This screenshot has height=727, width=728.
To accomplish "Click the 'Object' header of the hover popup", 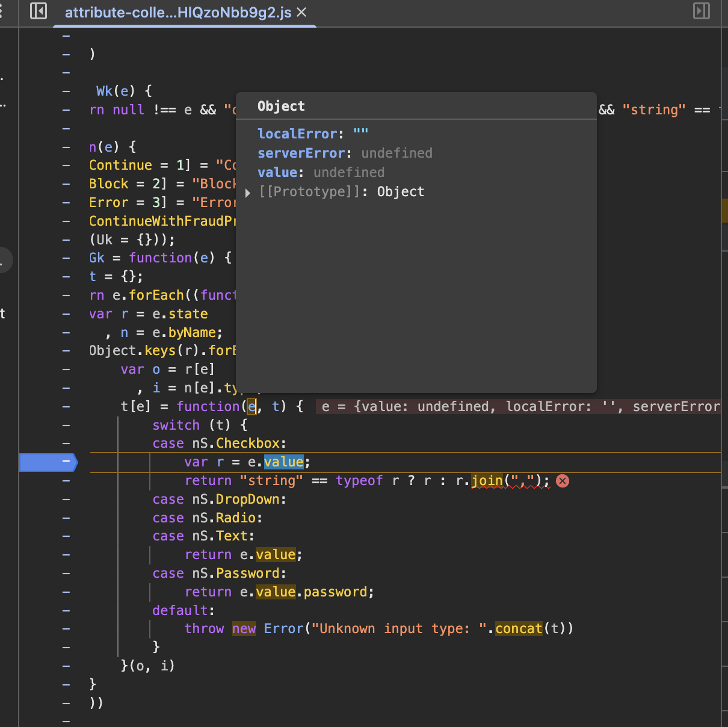I will point(281,106).
